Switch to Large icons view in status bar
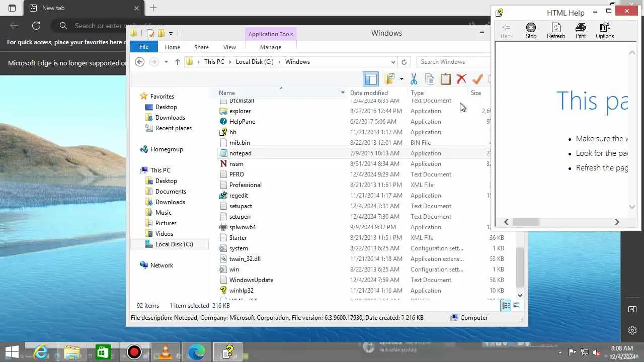The height and width of the screenshot is (362, 644). pyautogui.click(x=517, y=306)
